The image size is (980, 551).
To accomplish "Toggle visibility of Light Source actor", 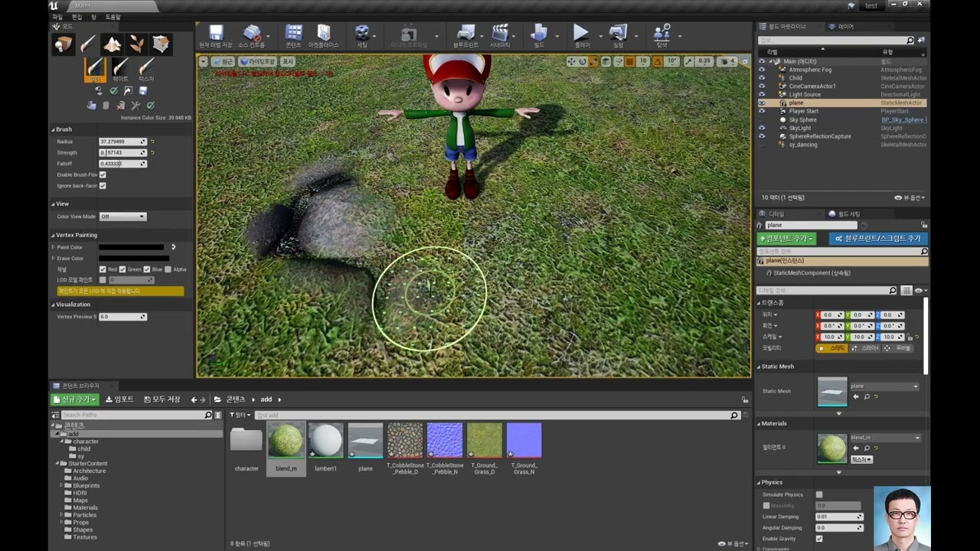I will (x=761, y=94).
